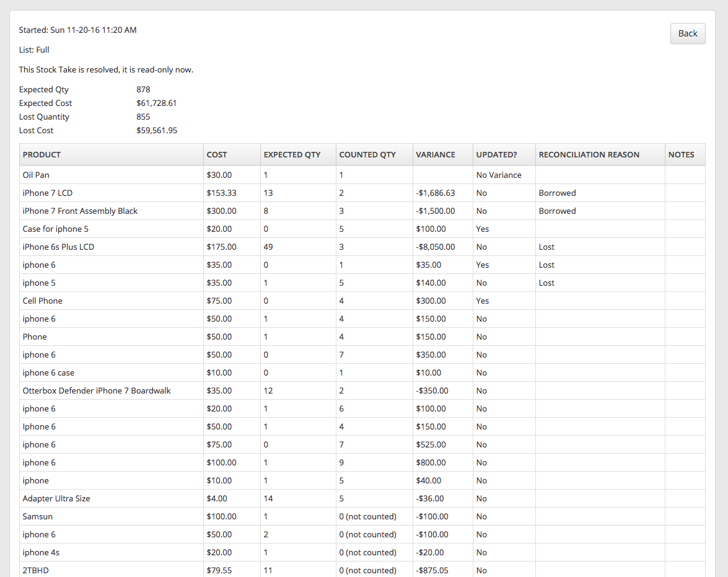Screen dimensions: 728x577
Task: Click the NOTES column header
Action: [681, 154]
